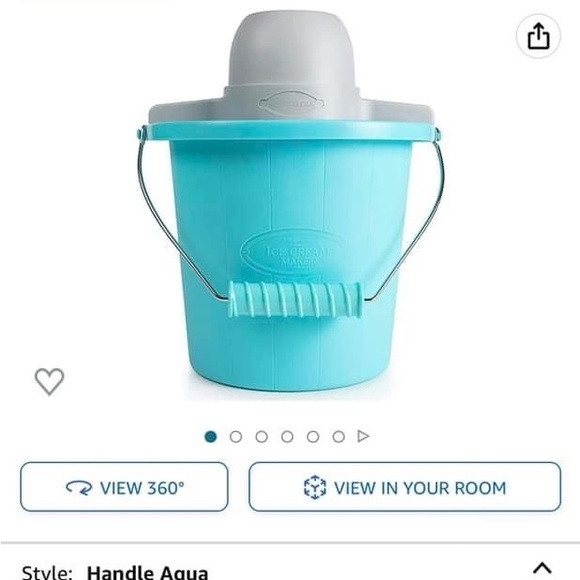Image resolution: width=580 pixels, height=580 pixels.
Task: Click the bucket's aqua handle grip
Action: point(295,300)
